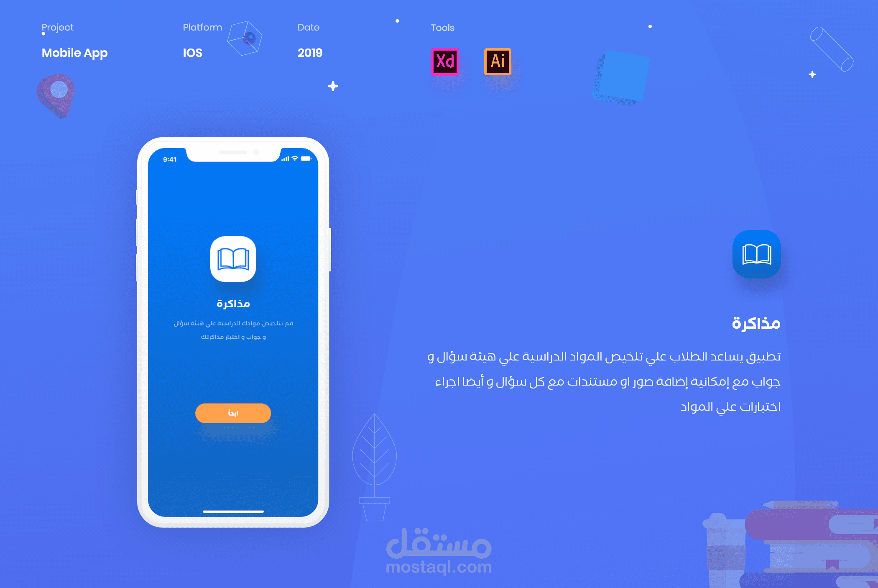Click the blue square decorative icon

click(x=626, y=75)
